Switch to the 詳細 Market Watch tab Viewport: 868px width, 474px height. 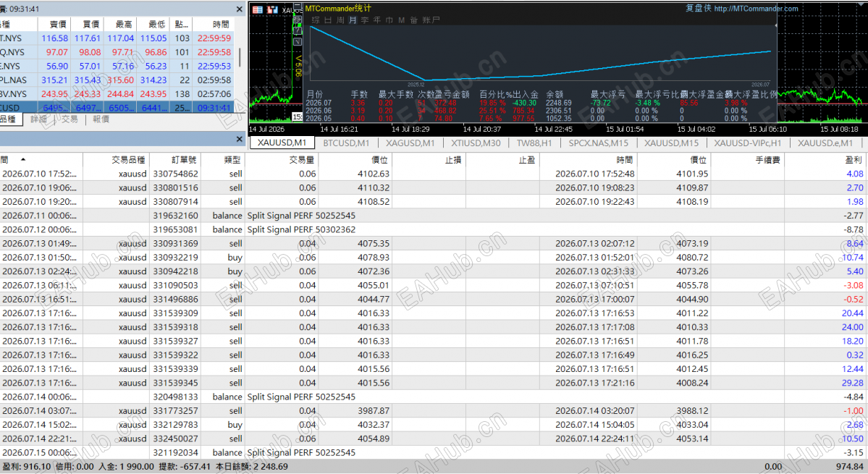point(38,119)
